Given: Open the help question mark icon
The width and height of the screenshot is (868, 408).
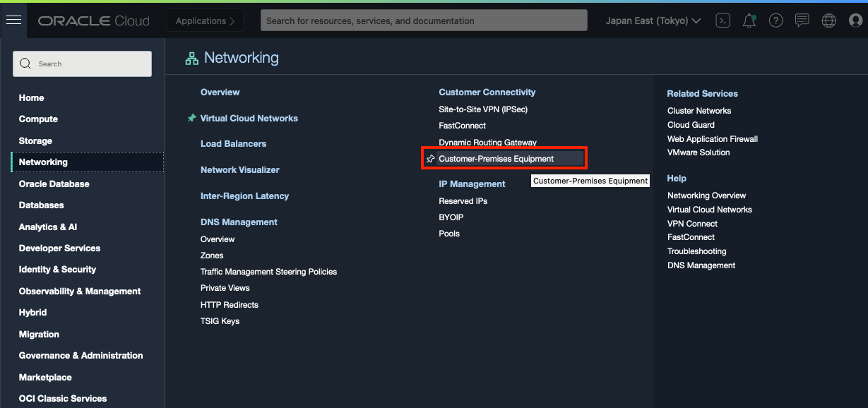Looking at the screenshot, I should (776, 20).
